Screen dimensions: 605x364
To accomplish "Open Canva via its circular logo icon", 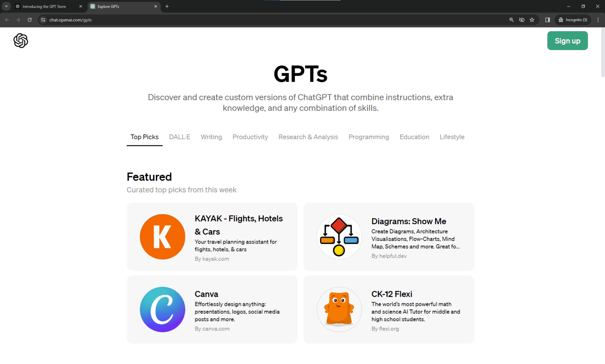I will (x=162, y=309).
